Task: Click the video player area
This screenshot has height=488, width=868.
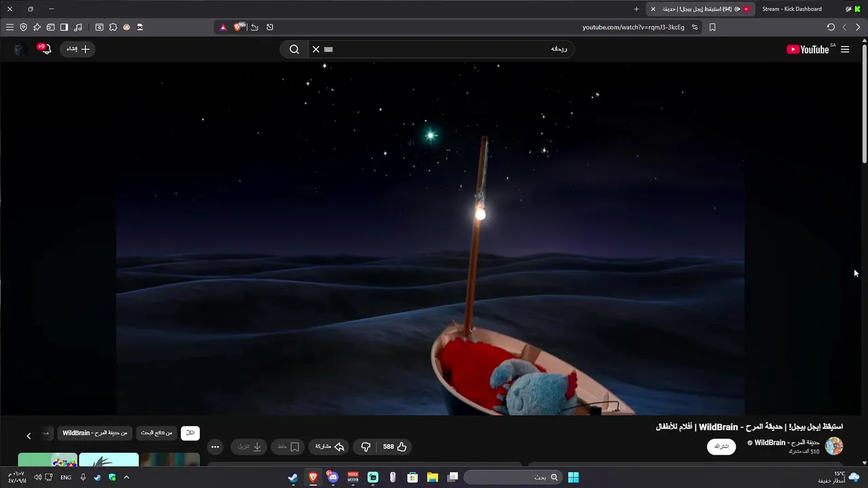Action: click(x=431, y=237)
